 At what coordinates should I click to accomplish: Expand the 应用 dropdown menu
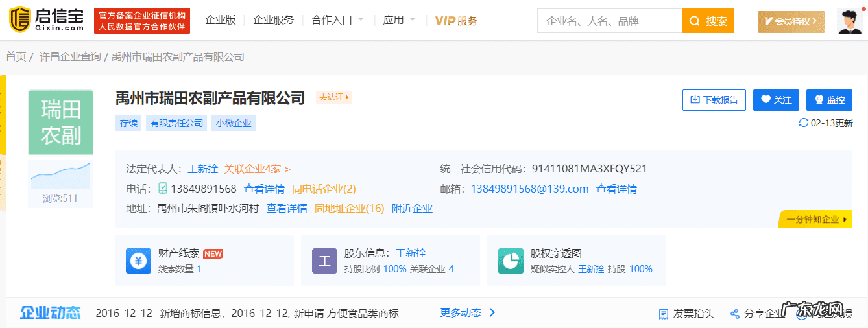399,20
